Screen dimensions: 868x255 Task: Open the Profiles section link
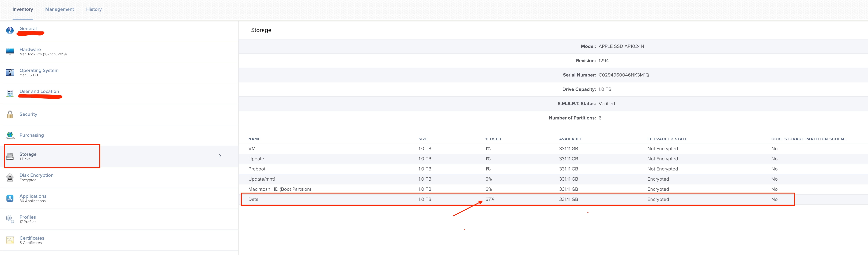(x=28, y=217)
